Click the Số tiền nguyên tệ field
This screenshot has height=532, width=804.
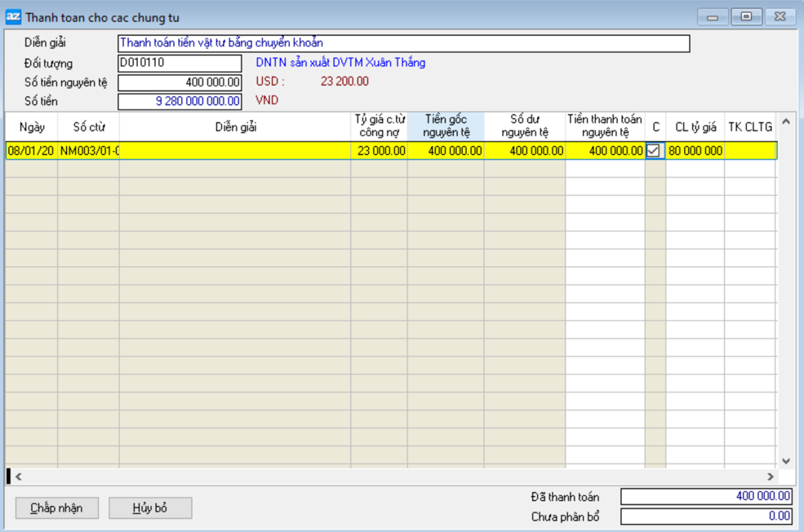pyautogui.click(x=180, y=82)
